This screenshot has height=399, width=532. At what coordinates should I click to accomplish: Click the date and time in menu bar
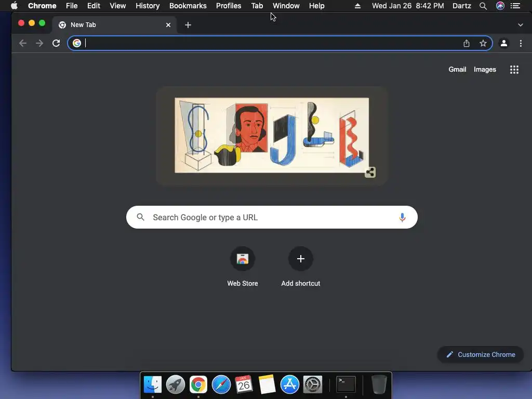click(408, 6)
